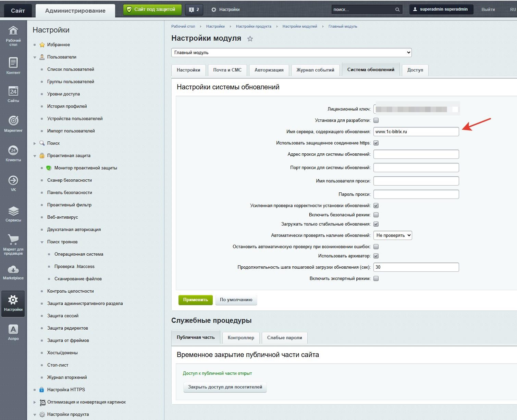Image resolution: width=517 pixels, height=420 pixels.
Task: Open the Сервисы stack icon
Action: 13,211
